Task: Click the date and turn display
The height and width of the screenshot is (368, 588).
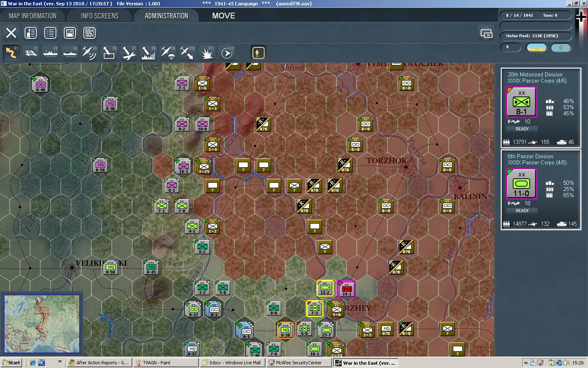Action: (535, 15)
